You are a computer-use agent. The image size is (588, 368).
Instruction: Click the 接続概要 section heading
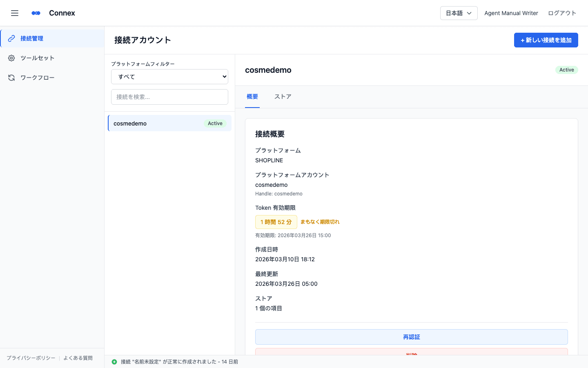point(270,134)
